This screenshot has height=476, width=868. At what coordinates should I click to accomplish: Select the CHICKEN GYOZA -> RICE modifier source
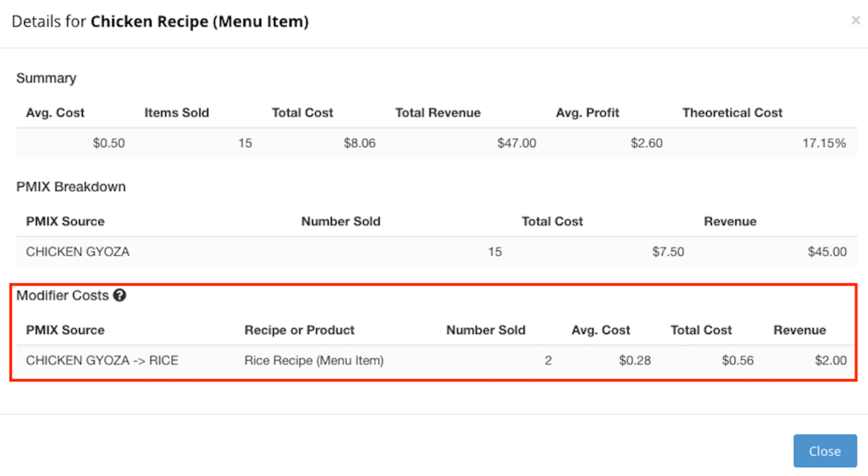pyautogui.click(x=102, y=361)
